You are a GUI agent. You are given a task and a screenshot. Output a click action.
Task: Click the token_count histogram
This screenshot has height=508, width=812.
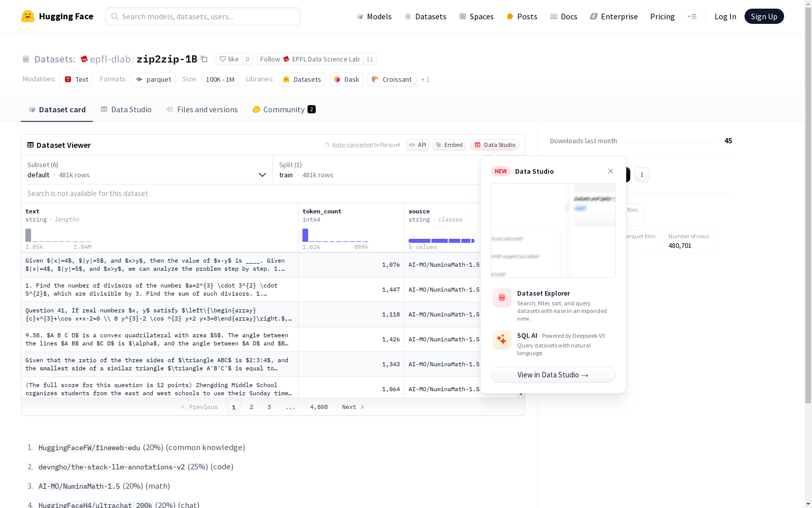click(x=335, y=235)
